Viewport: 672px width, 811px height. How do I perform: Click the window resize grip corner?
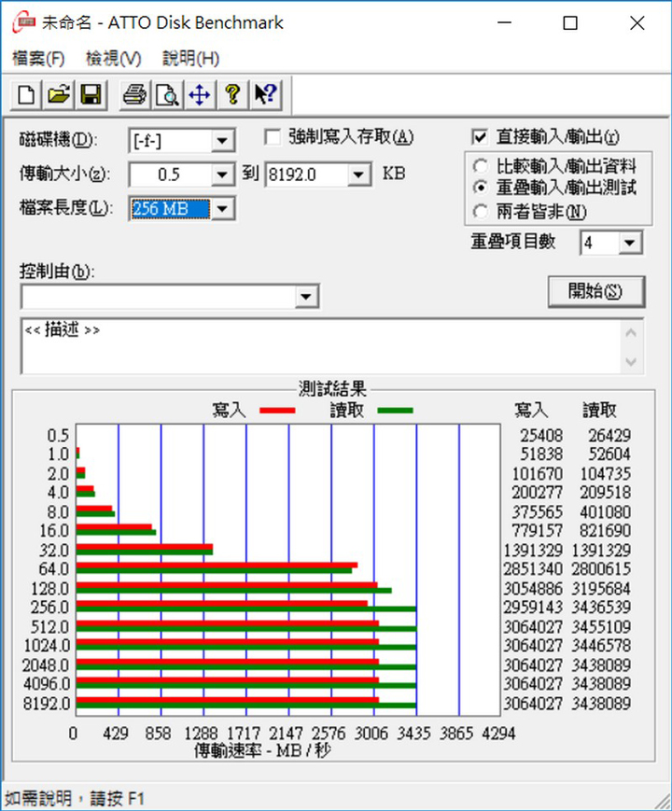point(663,802)
